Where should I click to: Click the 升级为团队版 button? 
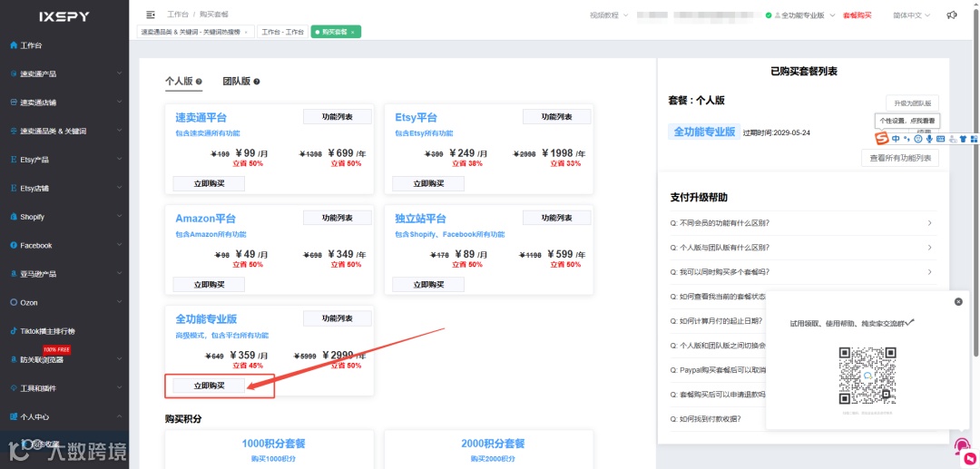(913, 103)
